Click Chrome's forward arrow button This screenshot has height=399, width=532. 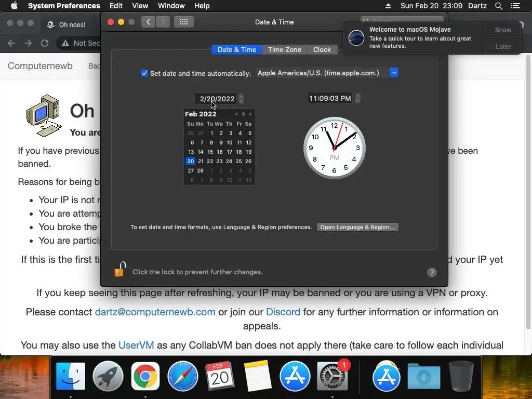click(28, 43)
